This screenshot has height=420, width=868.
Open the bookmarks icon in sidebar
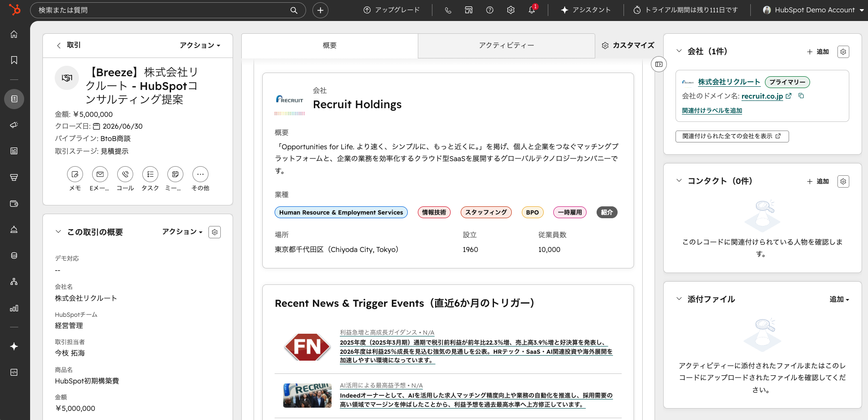coord(14,60)
